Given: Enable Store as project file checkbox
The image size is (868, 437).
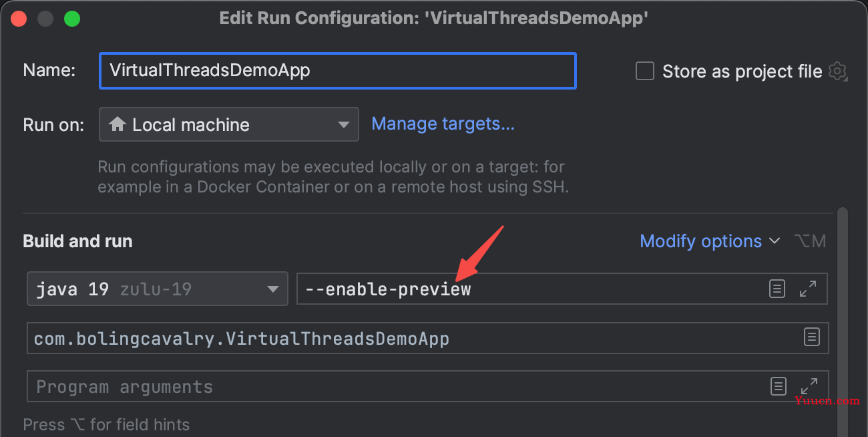Looking at the screenshot, I should click(644, 71).
